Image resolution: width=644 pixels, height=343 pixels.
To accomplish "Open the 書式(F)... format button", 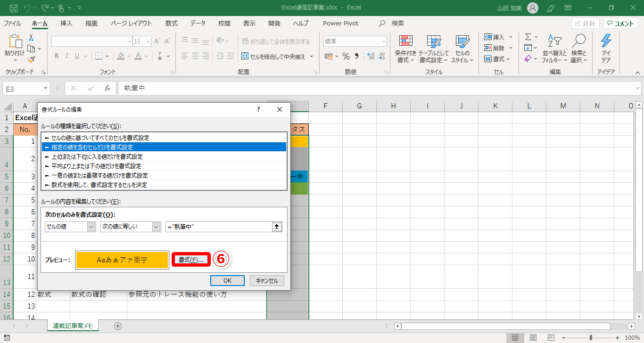I will pos(191,260).
